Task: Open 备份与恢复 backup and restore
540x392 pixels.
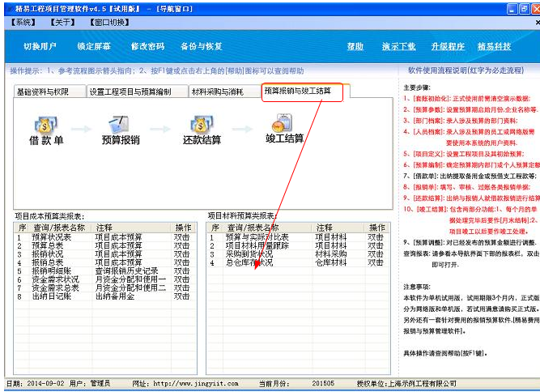Action: pyautogui.click(x=201, y=46)
